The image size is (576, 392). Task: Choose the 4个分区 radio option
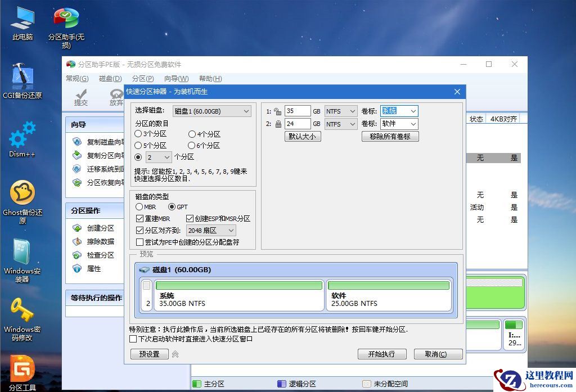[x=191, y=134]
